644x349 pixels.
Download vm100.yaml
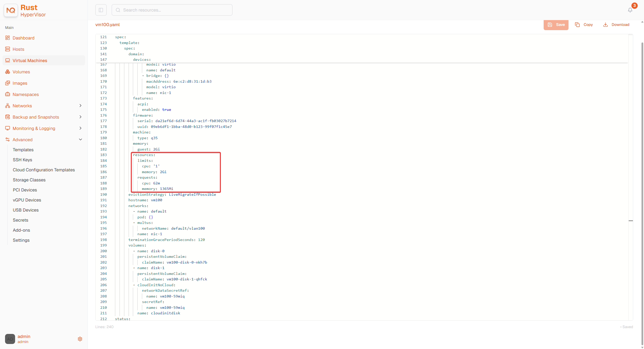[x=616, y=25]
